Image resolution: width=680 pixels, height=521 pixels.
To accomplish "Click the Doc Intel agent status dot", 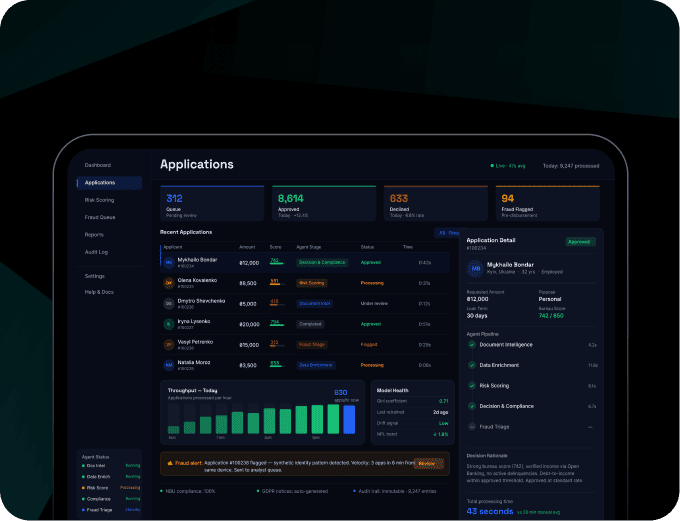I will tap(83, 465).
